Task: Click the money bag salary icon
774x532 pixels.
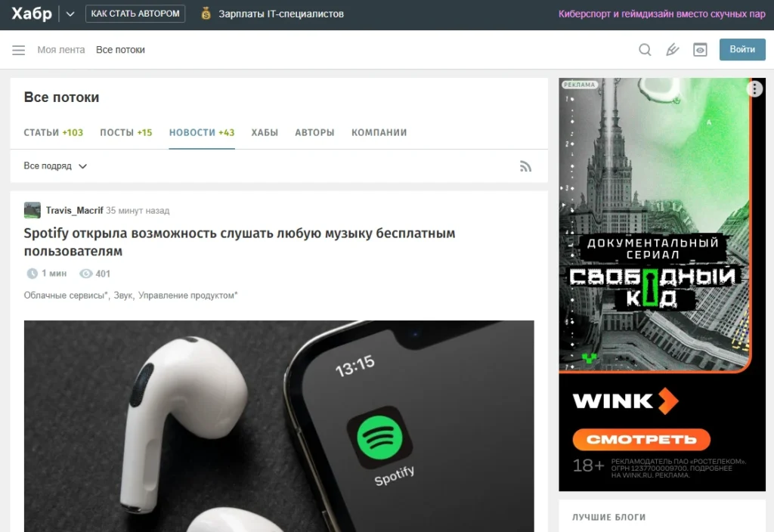Action: click(x=206, y=14)
